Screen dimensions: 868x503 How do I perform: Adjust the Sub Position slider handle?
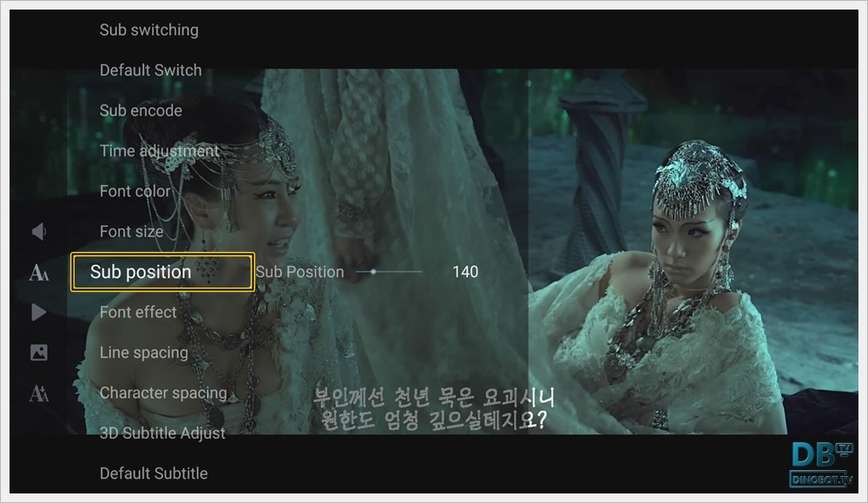tap(373, 272)
